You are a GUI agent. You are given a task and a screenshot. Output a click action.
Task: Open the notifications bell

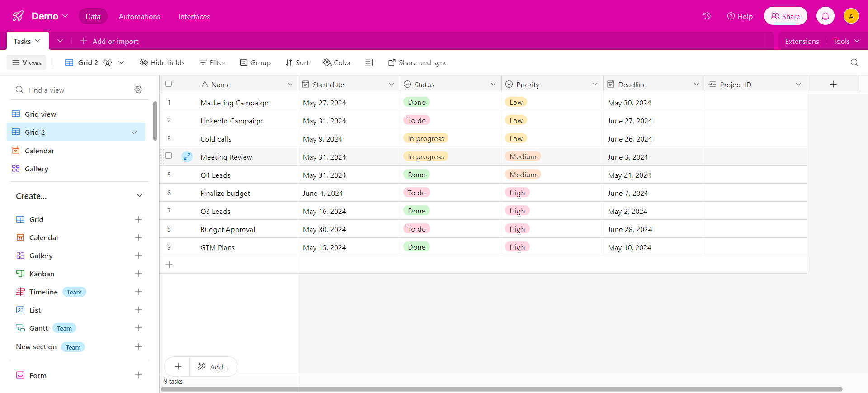[826, 16]
